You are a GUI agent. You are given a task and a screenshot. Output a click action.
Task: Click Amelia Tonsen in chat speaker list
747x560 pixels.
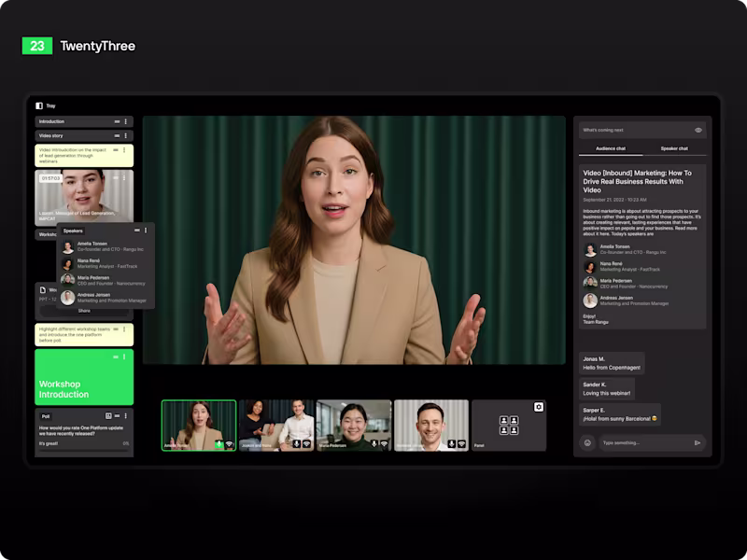(625, 249)
